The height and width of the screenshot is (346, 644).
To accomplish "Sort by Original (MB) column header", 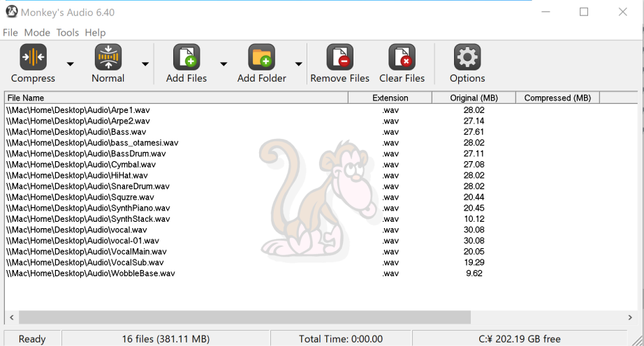I will click(474, 98).
